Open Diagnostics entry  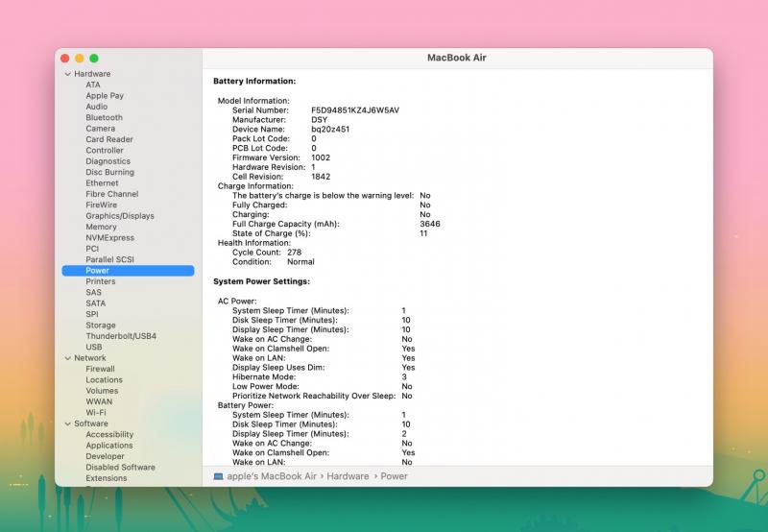(108, 161)
